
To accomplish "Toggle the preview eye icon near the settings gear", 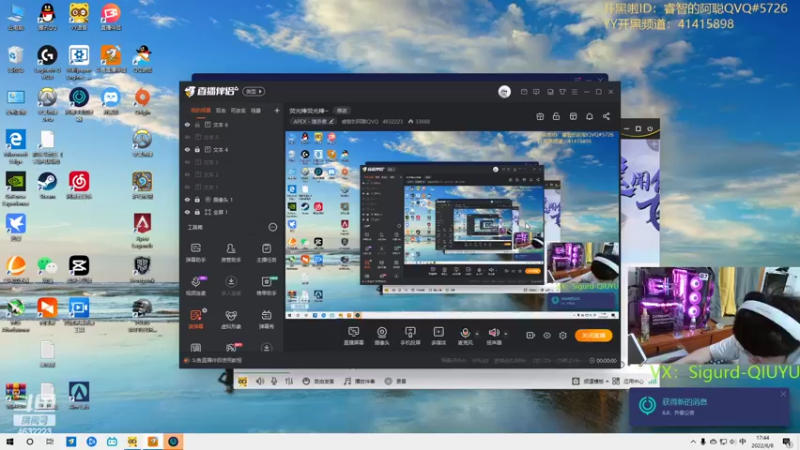I will pyautogui.click(x=546, y=335).
